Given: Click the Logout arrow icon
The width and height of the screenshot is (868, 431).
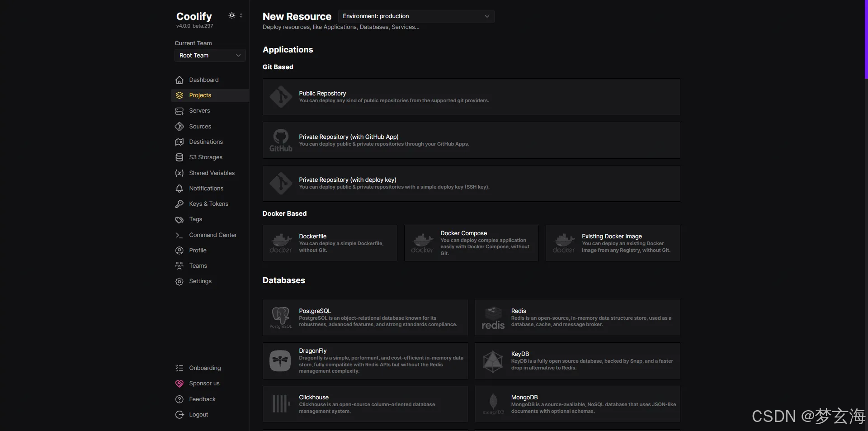Looking at the screenshot, I should pos(179,415).
